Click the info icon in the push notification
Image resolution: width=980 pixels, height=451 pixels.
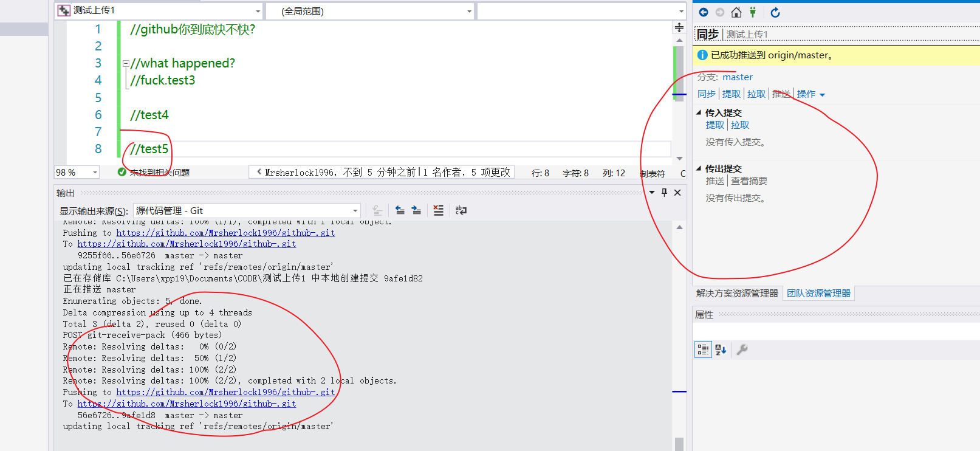click(702, 55)
